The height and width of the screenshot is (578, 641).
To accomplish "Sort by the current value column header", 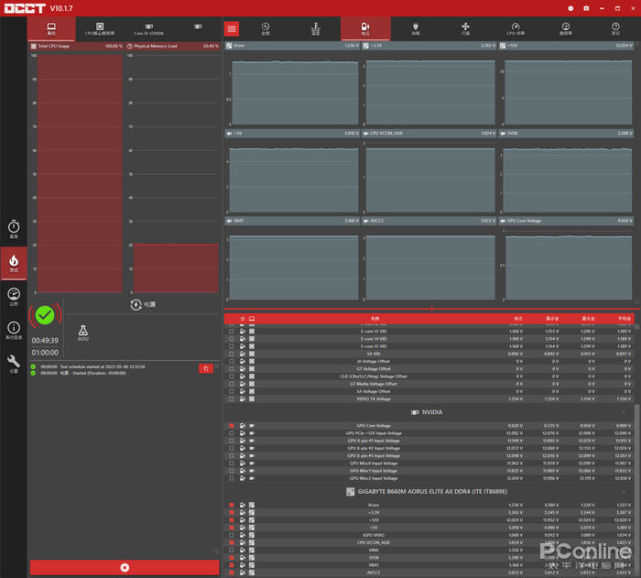I will click(518, 319).
